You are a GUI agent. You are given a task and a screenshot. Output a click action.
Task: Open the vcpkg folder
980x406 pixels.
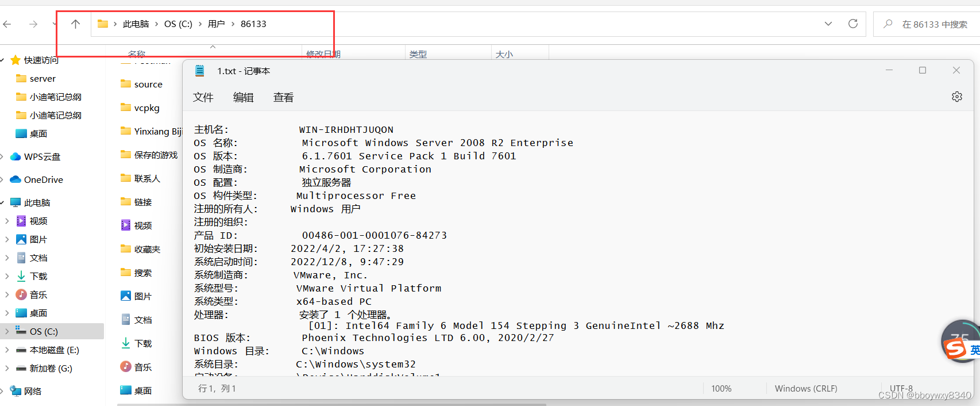[x=148, y=108]
